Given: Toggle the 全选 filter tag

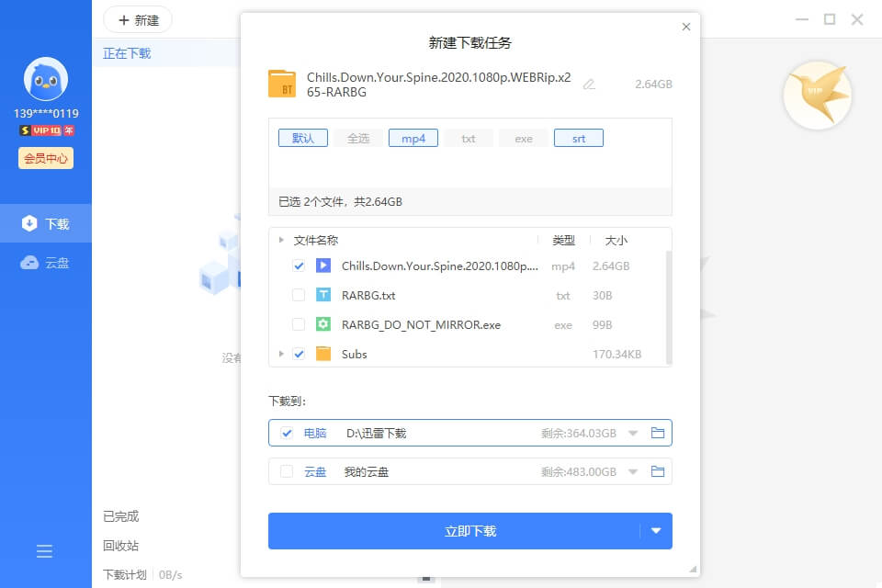Looking at the screenshot, I should pyautogui.click(x=358, y=138).
